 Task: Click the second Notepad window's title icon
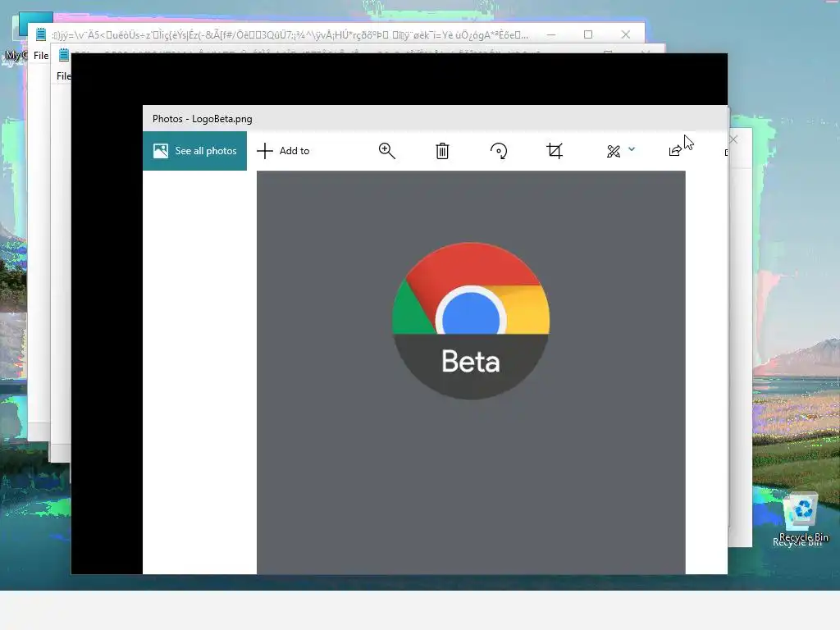click(x=64, y=54)
